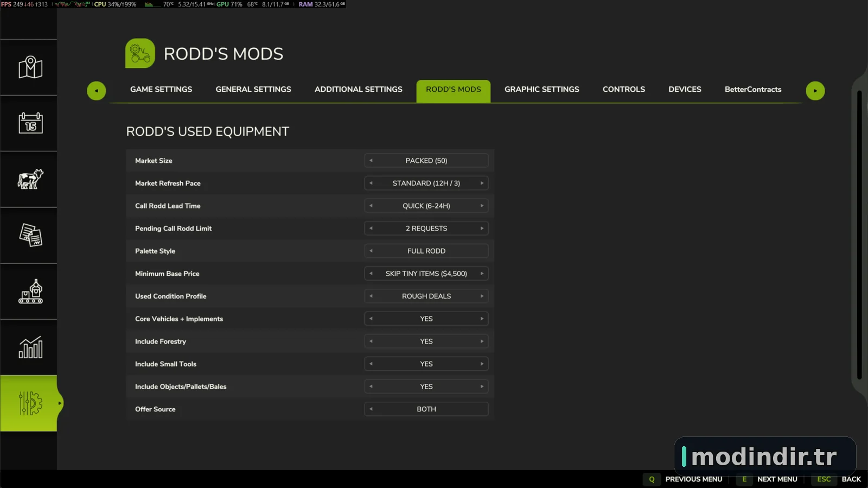This screenshot has height=488, width=868.
Task: Click the Q key hint icon
Action: (652, 479)
